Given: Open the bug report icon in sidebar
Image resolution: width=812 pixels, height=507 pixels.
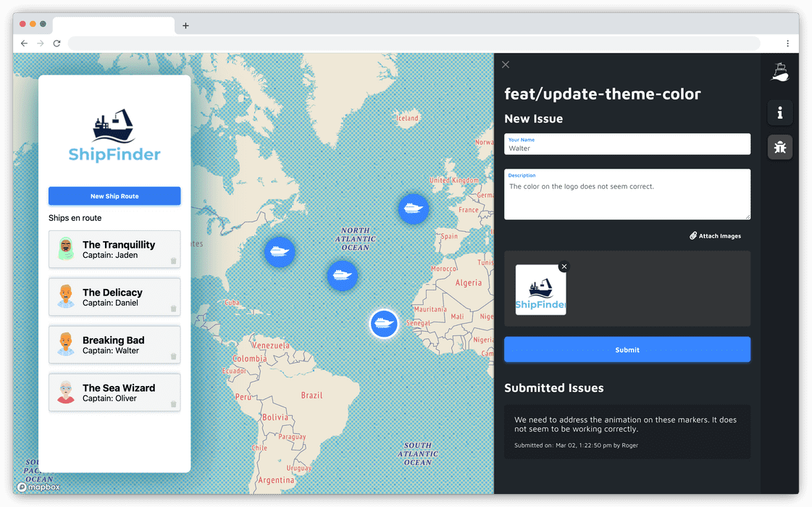Looking at the screenshot, I should [x=780, y=148].
